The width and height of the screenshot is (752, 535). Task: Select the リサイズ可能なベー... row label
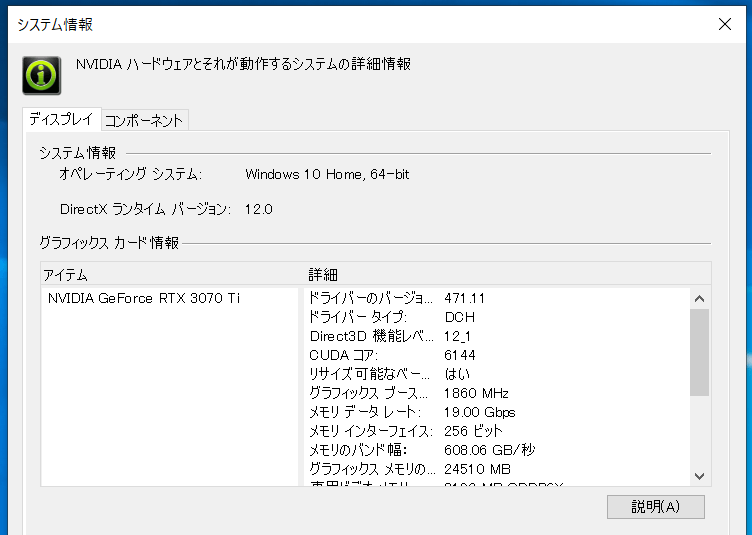[369, 374]
